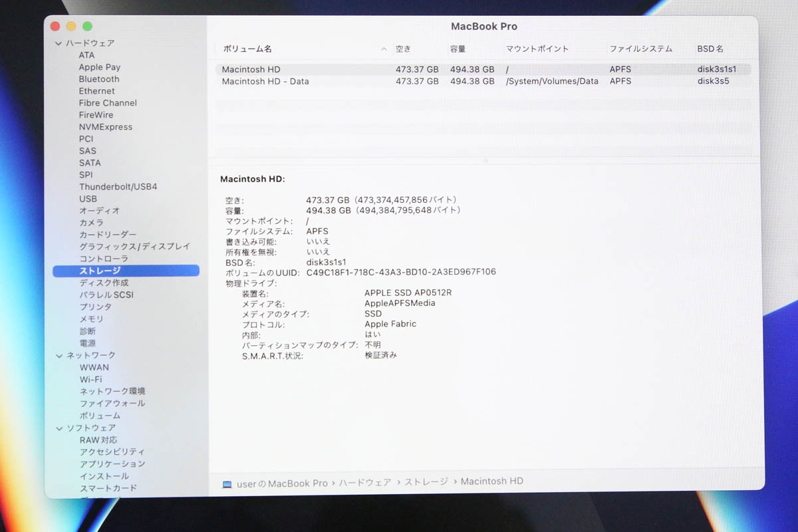Open ディスク作成 in the sidebar

pyautogui.click(x=104, y=283)
